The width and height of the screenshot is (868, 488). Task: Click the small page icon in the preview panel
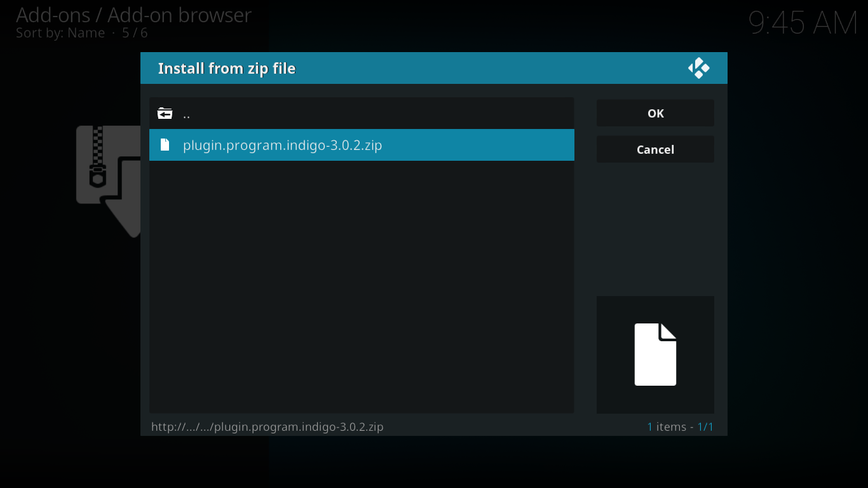[x=655, y=355]
